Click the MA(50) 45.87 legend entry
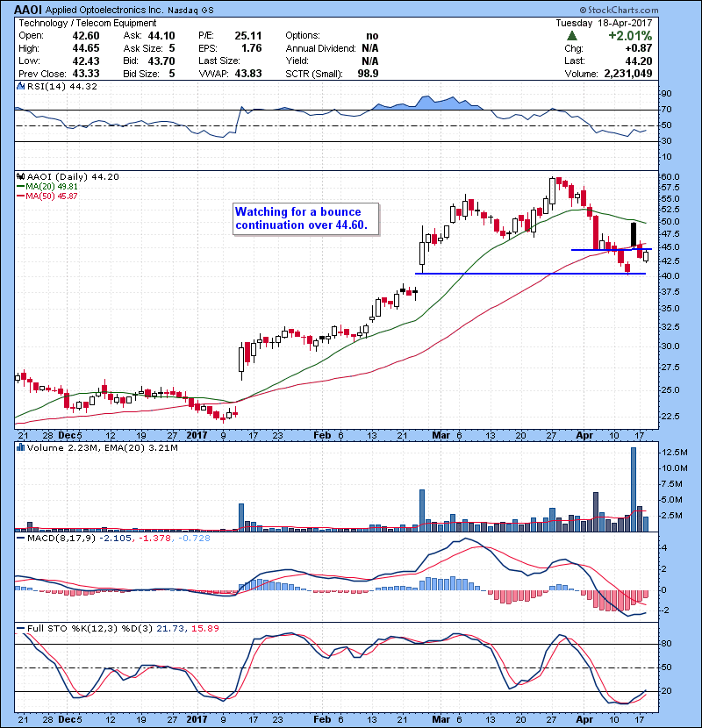Image resolution: width=702 pixels, height=728 pixels. (x=47, y=196)
